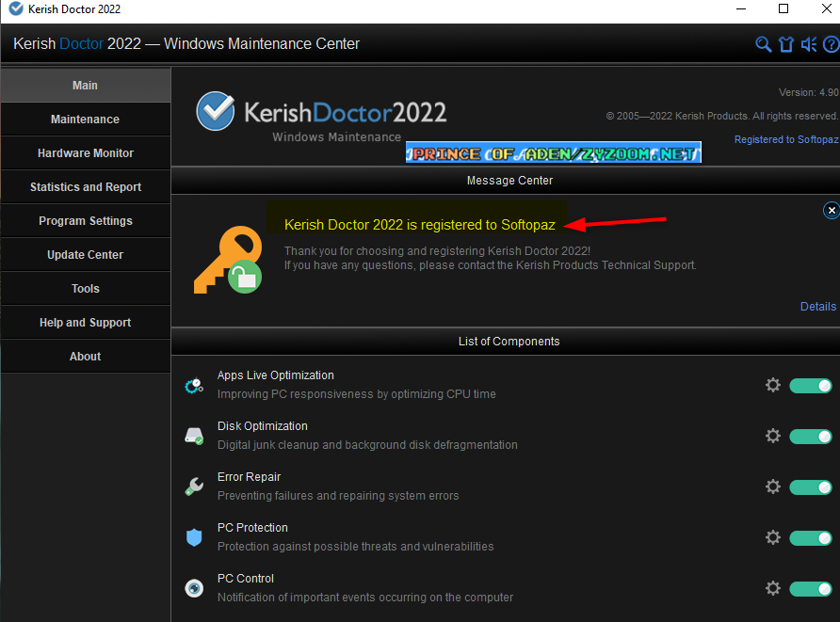Maximize the Kerish Doctor window
The width and height of the screenshot is (840, 622).
tap(783, 9)
